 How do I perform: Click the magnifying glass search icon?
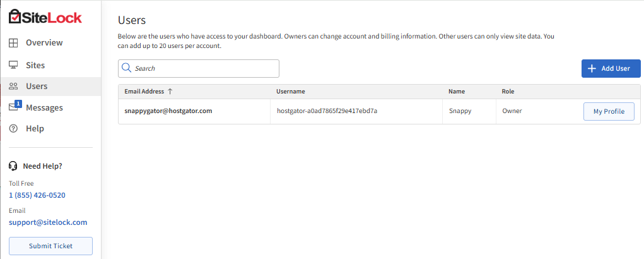[127, 68]
